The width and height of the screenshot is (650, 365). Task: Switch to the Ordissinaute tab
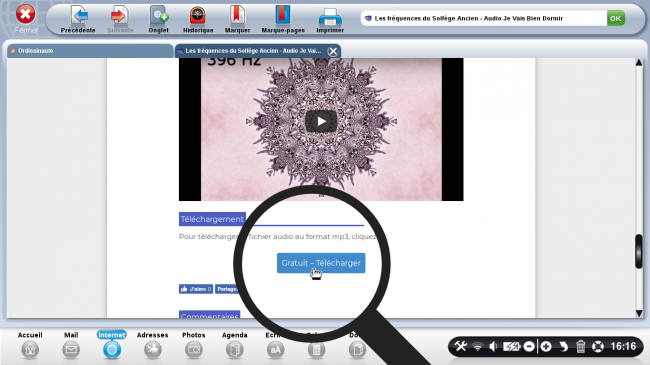click(90, 51)
